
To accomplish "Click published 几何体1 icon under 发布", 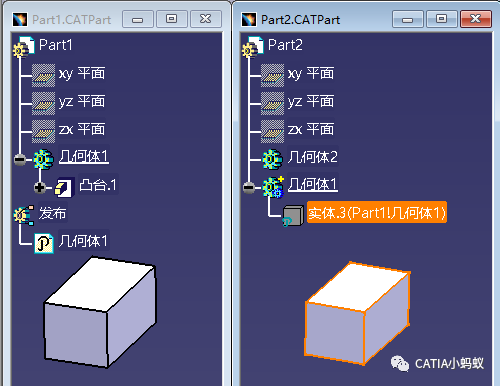I will [44, 243].
